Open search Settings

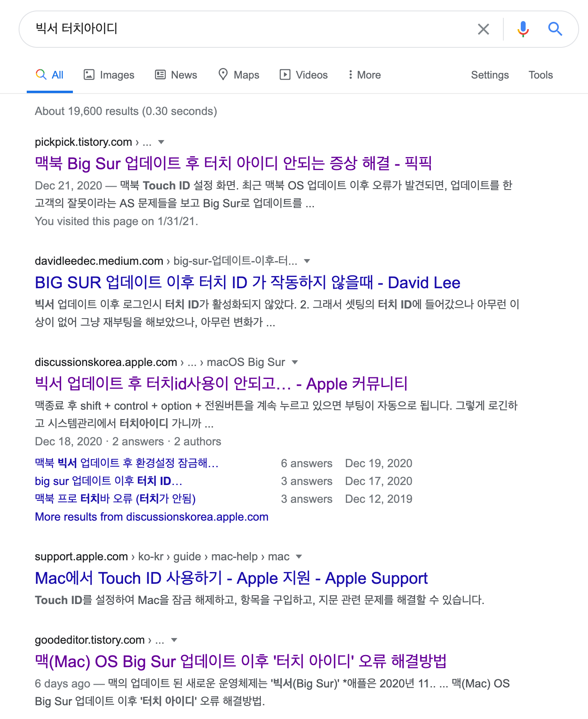pyautogui.click(x=490, y=75)
